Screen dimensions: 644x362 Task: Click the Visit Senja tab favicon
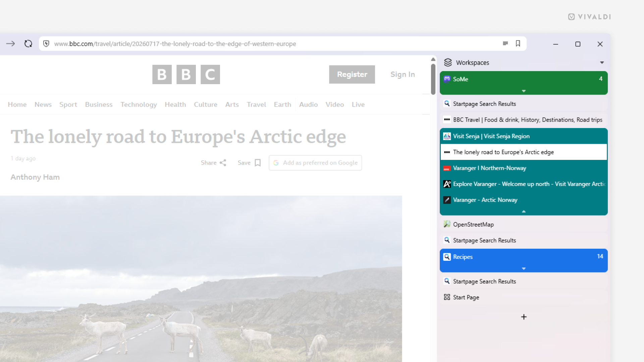[447, 136]
